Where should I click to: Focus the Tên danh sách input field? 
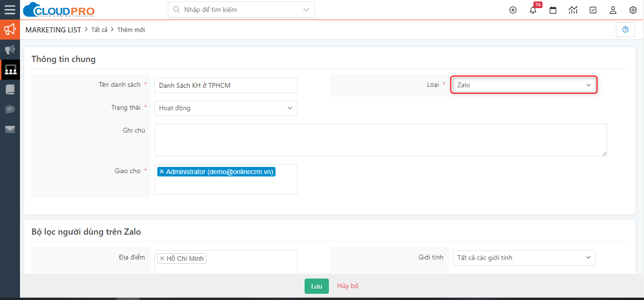tap(226, 85)
